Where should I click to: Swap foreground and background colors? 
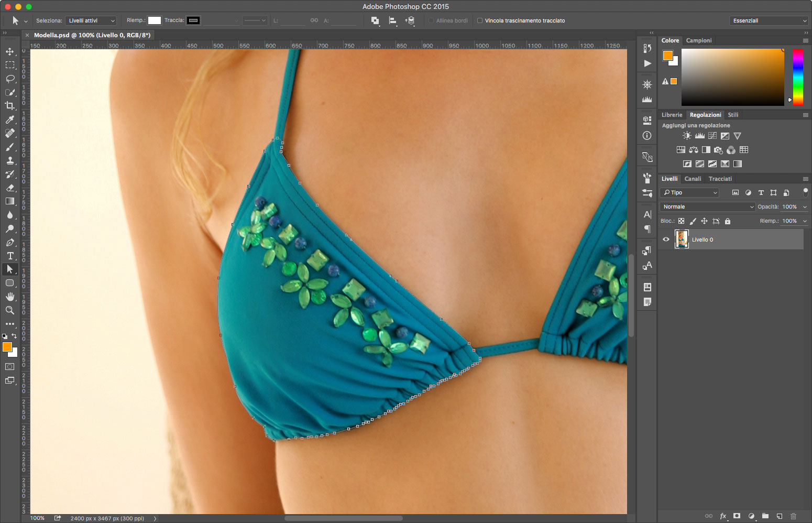click(14, 336)
